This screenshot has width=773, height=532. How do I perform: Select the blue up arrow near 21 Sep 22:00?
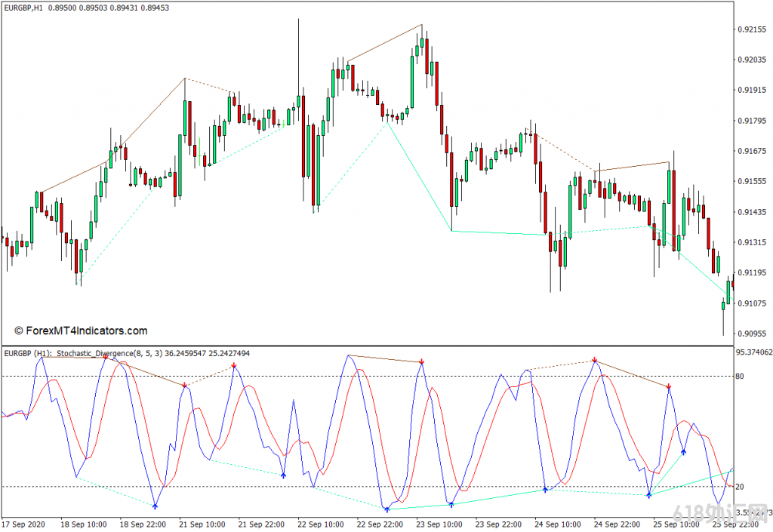[283, 475]
